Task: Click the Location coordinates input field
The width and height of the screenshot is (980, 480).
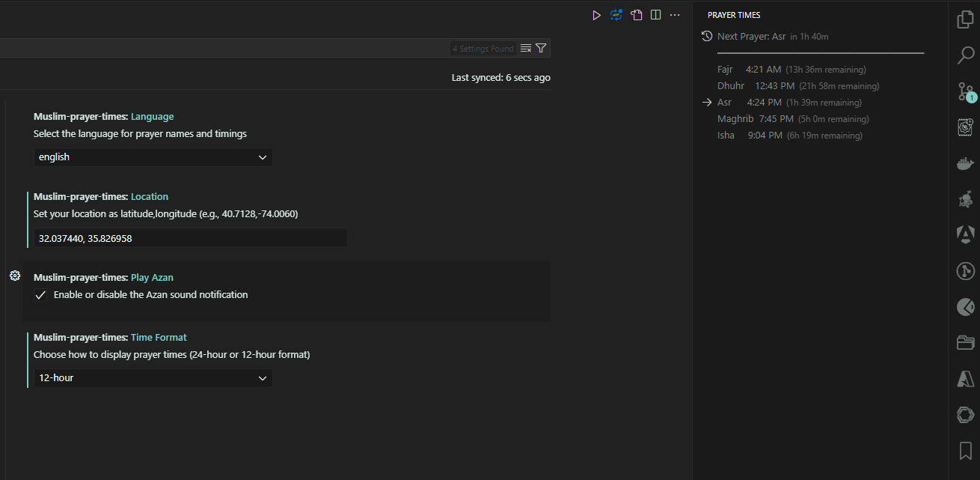Action: [190, 238]
